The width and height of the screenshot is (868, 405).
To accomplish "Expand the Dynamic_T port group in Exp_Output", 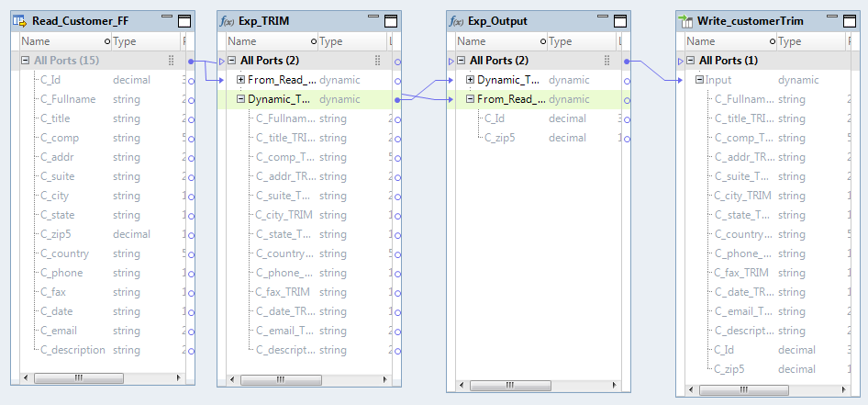I will (x=470, y=80).
